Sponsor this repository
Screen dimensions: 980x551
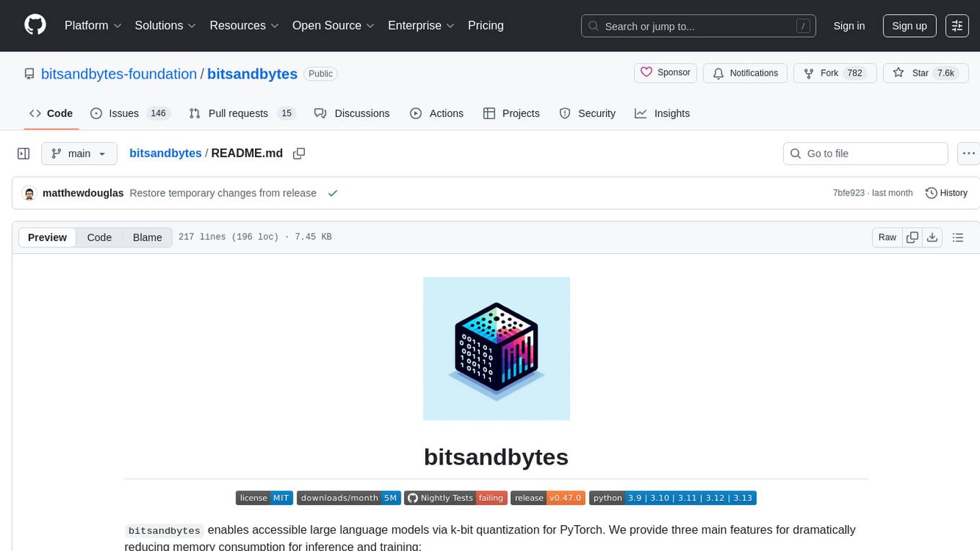(x=666, y=73)
